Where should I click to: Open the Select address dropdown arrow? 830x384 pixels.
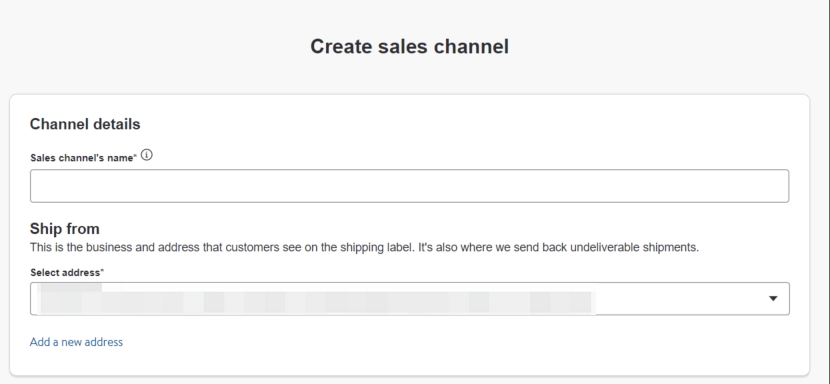[773, 299]
